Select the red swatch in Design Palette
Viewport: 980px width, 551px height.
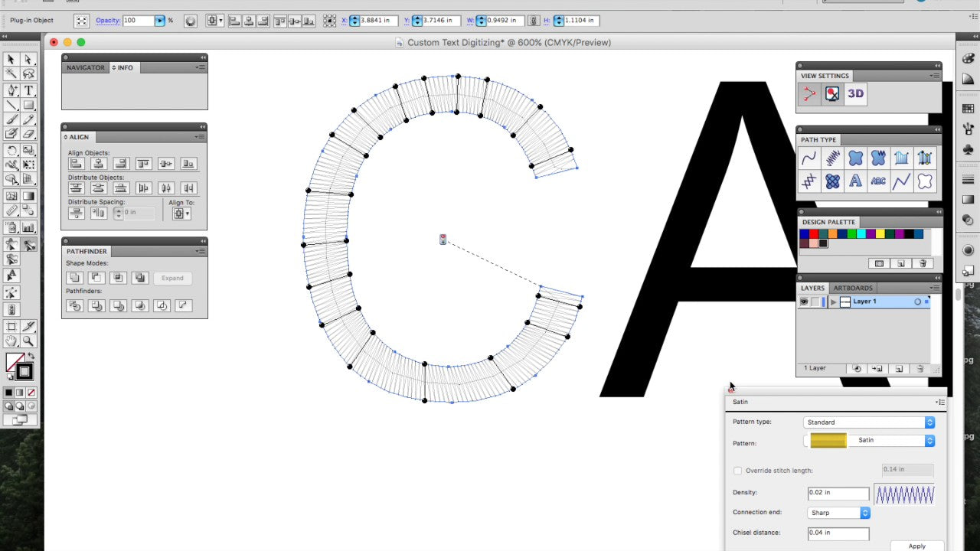[x=814, y=233]
